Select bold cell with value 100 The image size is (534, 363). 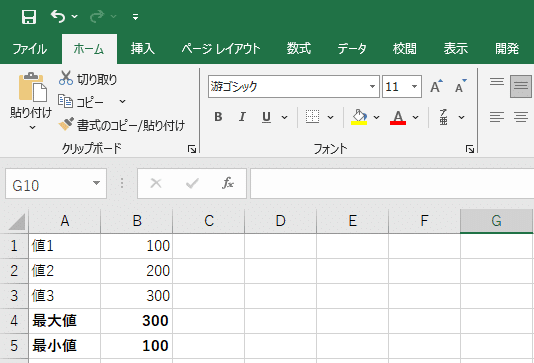pos(137,346)
